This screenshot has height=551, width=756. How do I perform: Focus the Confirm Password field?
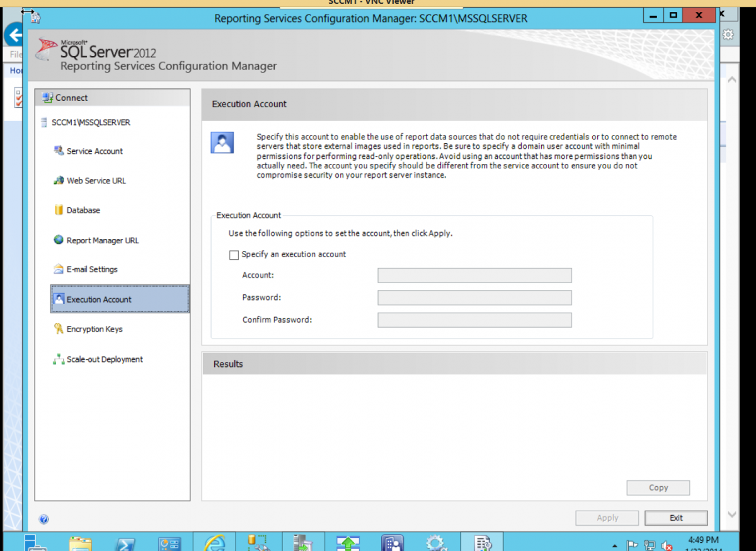(474, 320)
